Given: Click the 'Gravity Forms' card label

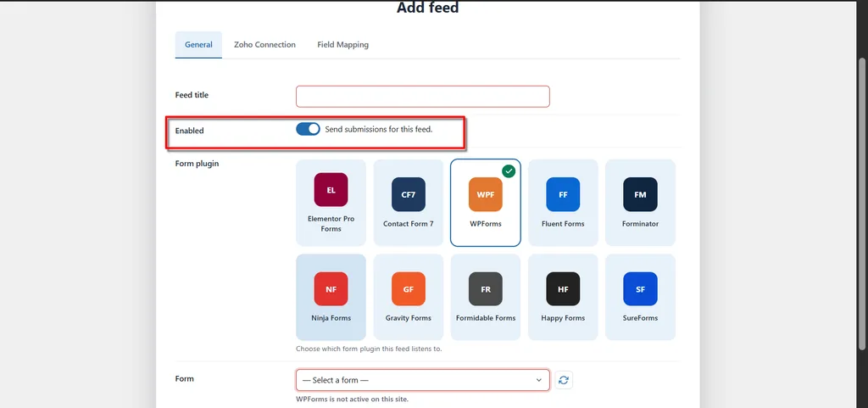Looking at the screenshot, I should click(409, 318).
